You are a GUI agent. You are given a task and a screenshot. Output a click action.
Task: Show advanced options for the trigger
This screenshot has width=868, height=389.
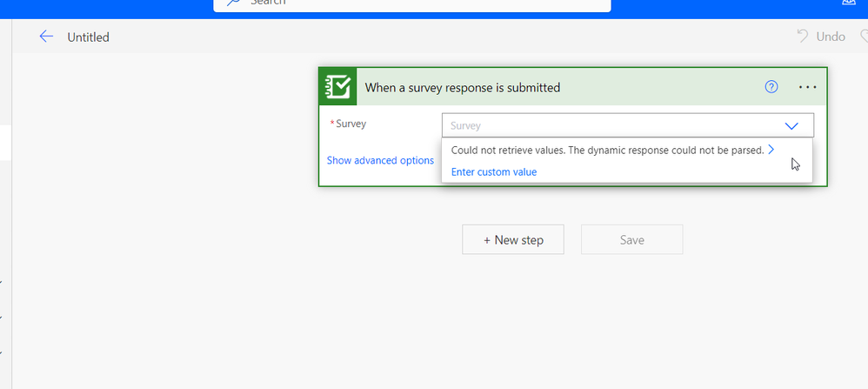coord(380,160)
